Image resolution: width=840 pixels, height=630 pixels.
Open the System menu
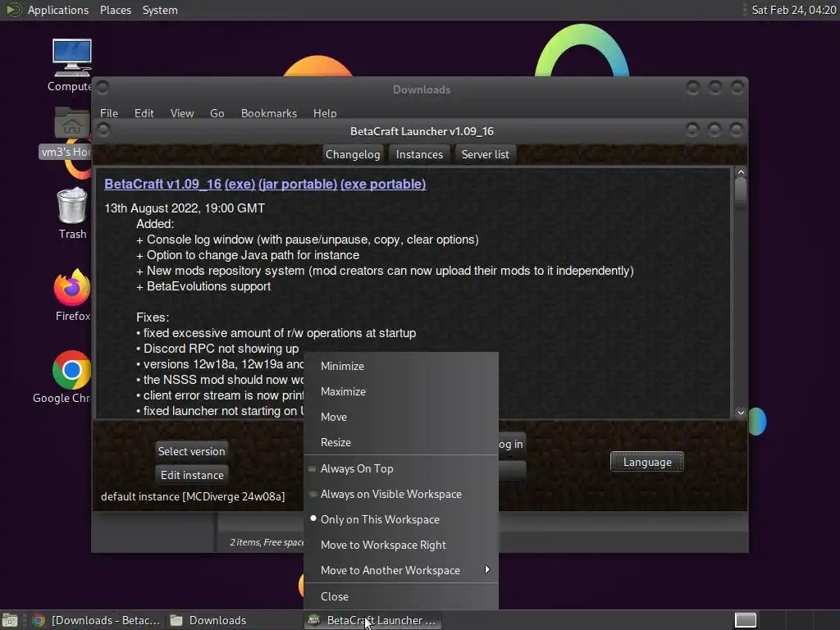[160, 10]
